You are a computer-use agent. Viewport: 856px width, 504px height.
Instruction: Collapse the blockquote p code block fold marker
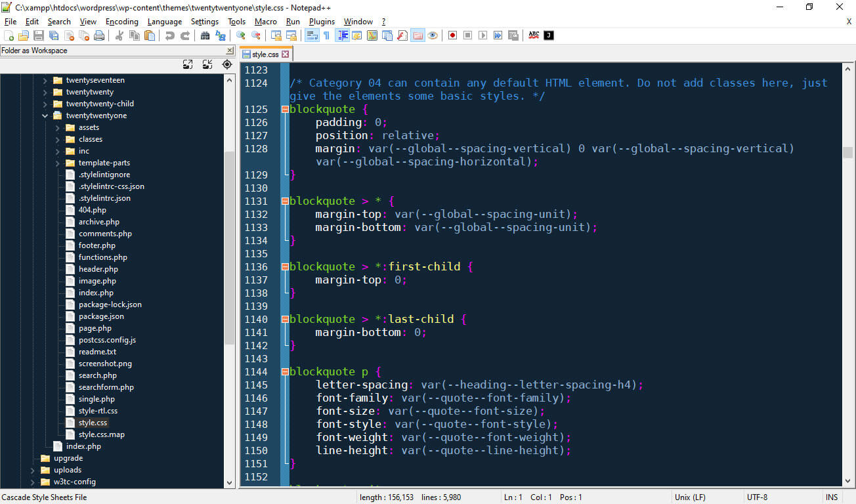coord(285,372)
